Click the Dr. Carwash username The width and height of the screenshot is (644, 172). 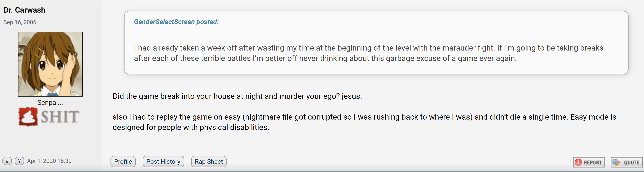(x=24, y=10)
